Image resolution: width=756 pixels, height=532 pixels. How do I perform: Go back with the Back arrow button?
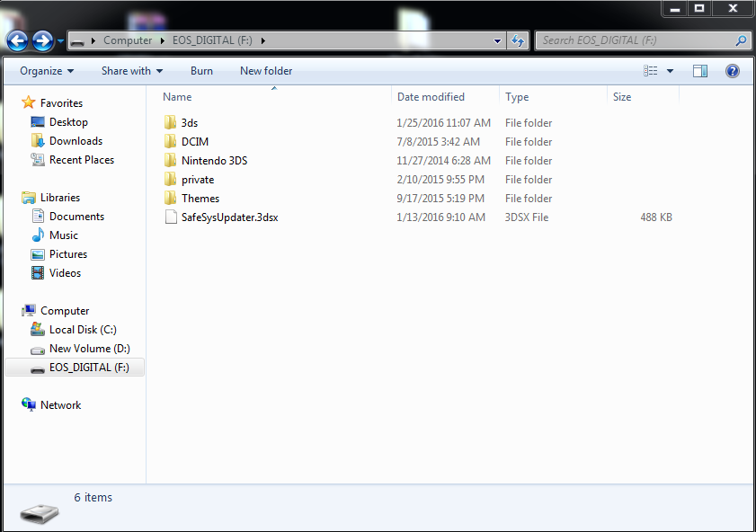coord(17,41)
